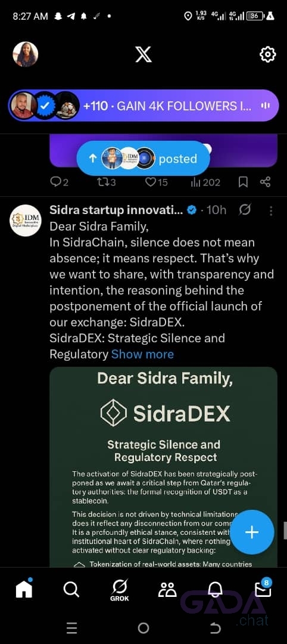
Task: Open the three-dot menu on Sidra post
Action: click(x=270, y=210)
